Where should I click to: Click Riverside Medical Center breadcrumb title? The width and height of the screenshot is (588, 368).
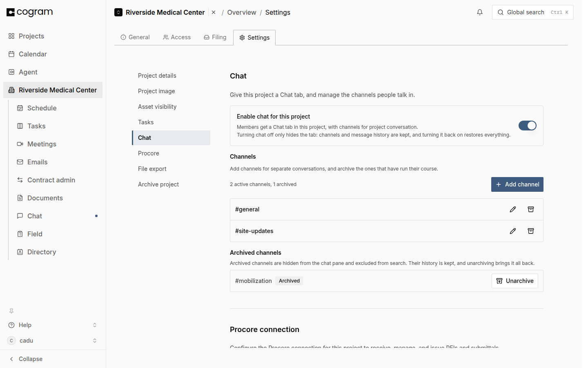coord(165,12)
